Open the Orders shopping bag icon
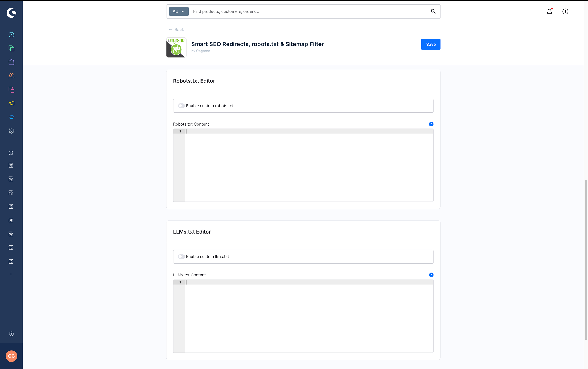 click(11, 62)
